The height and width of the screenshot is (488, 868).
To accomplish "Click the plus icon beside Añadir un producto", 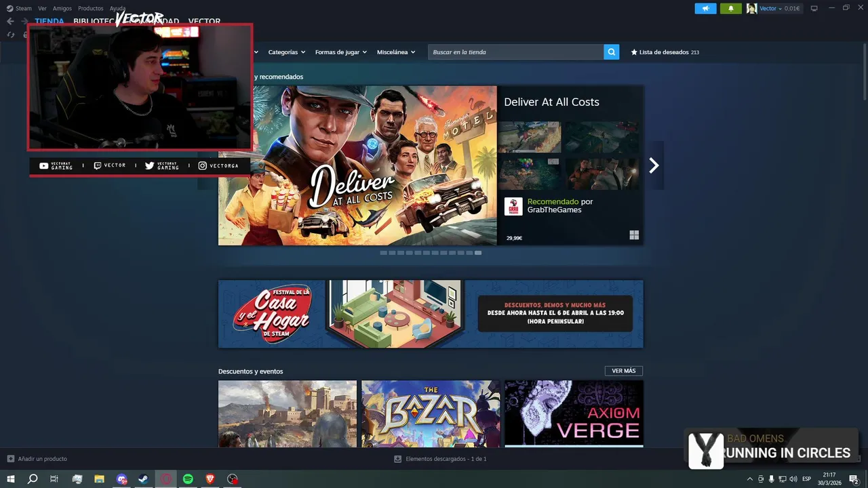I will (x=10, y=459).
